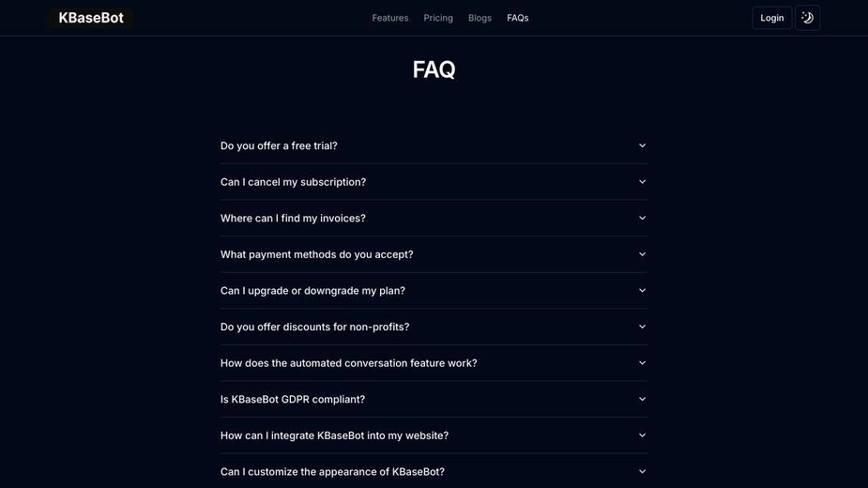Click the Login button
Screen dimensions: 868x488
[x=771, y=18]
